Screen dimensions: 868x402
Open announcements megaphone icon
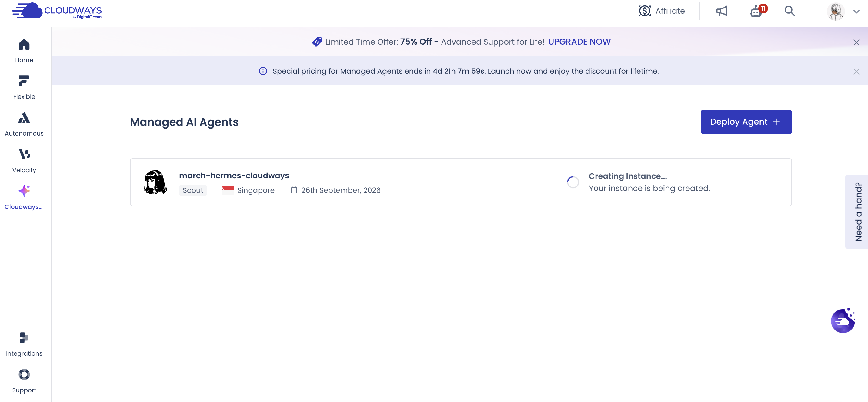pyautogui.click(x=721, y=11)
